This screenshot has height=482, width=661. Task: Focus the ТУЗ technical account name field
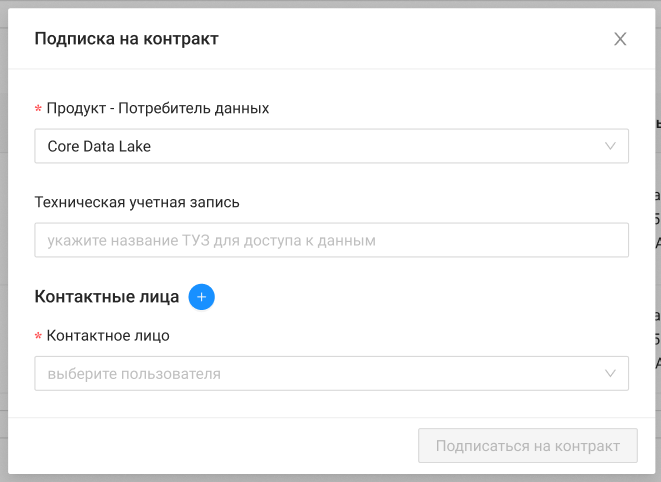click(x=331, y=240)
